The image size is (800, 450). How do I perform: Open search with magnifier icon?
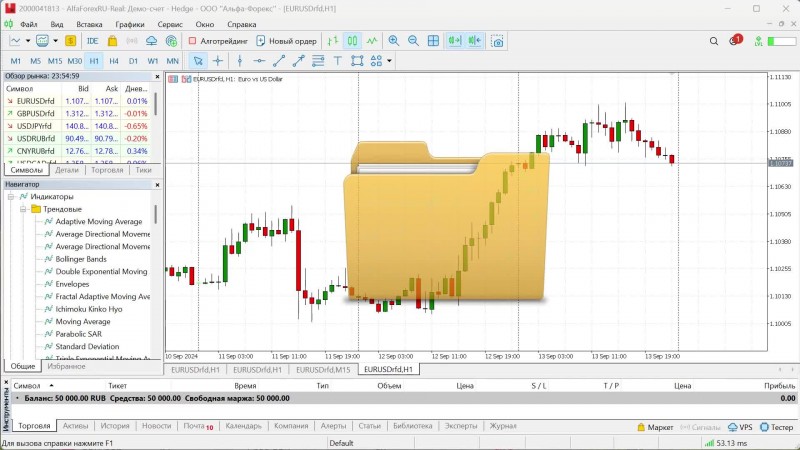[x=714, y=41]
